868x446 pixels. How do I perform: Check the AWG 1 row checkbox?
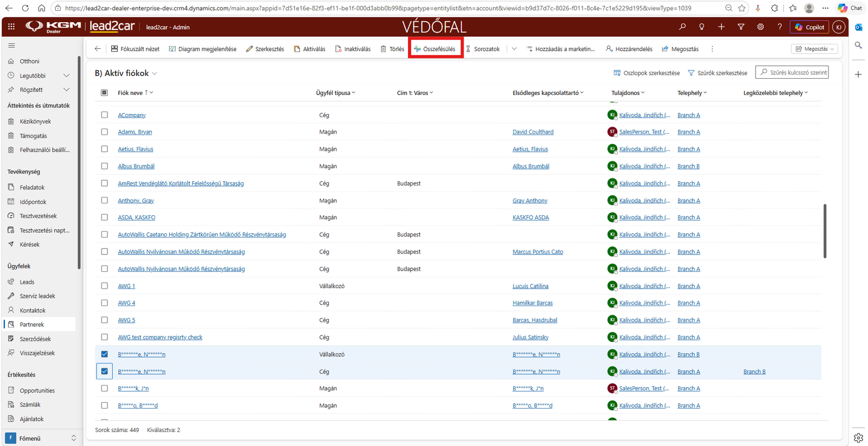(104, 286)
